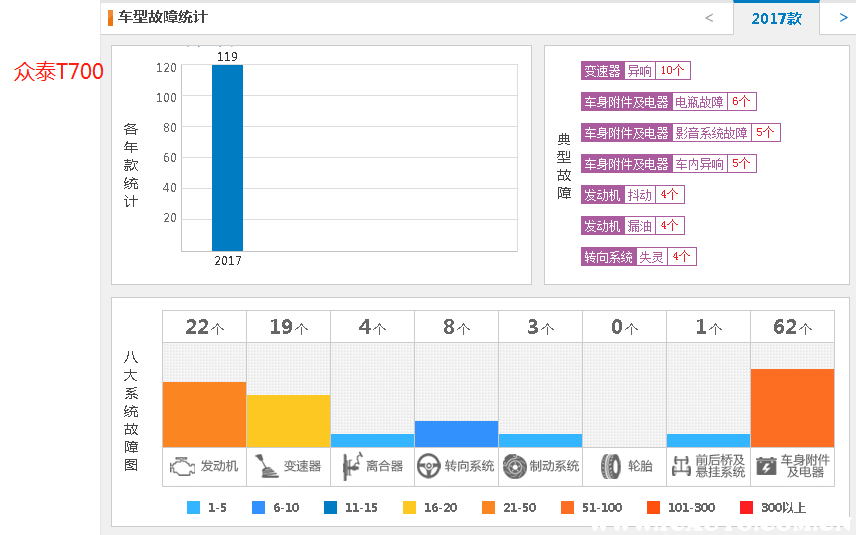Click the 22个 count above 发动机
Image resolution: width=856 pixels, height=535 pixels.
[205, 327]
